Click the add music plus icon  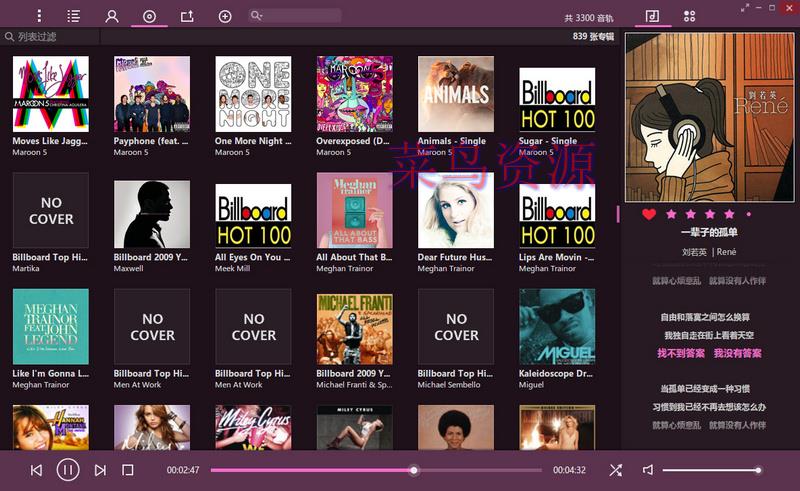point(225,16)
